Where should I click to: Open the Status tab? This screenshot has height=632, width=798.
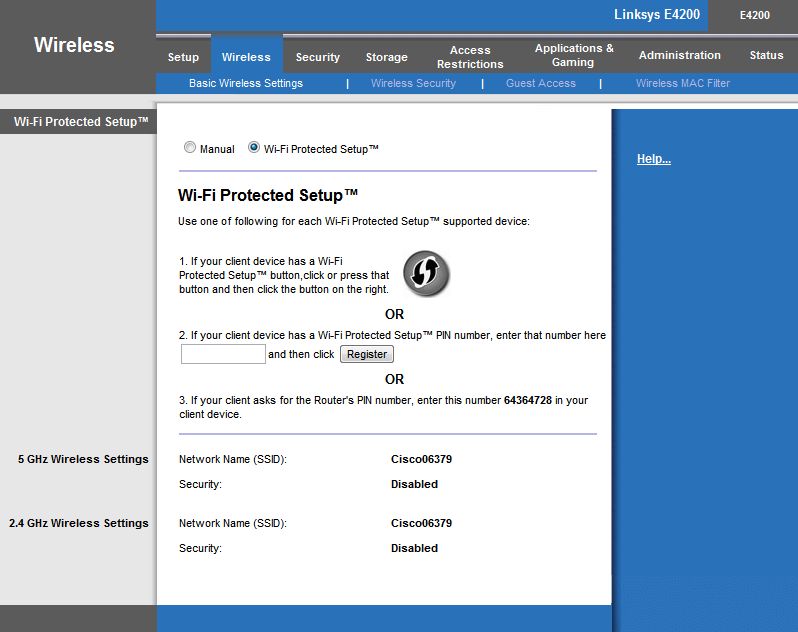[766, 55]
